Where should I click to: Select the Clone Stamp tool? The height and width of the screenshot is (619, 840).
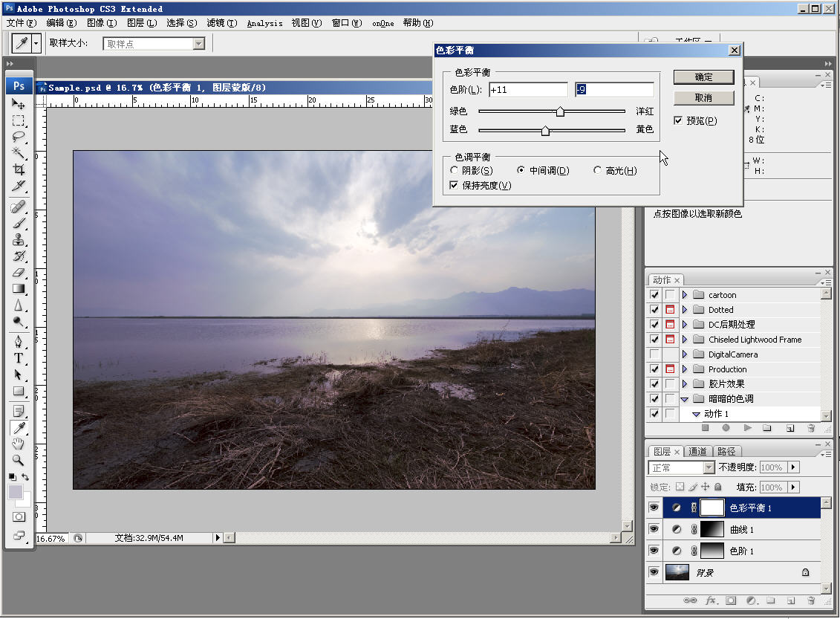(x=19, y=239)
